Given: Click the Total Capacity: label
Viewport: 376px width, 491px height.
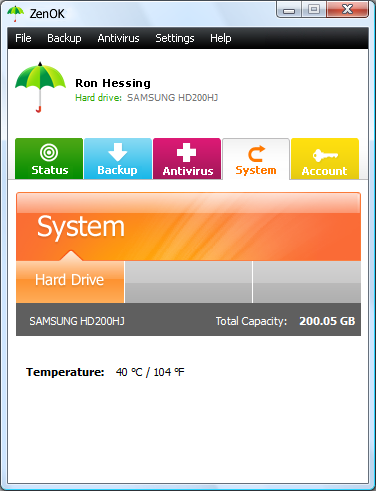Looking at the screenshot, I should [x=251, y=321].
